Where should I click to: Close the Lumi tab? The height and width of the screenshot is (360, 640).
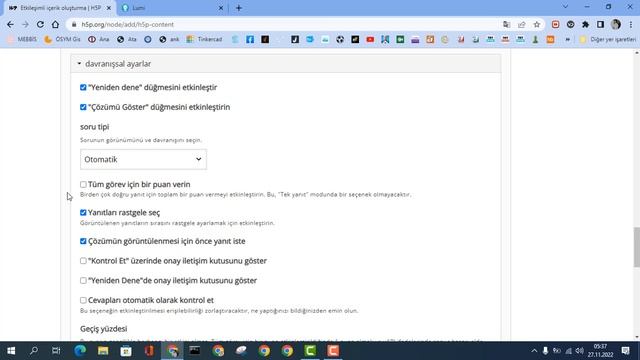pyautogui.click(x=220, y=8)
